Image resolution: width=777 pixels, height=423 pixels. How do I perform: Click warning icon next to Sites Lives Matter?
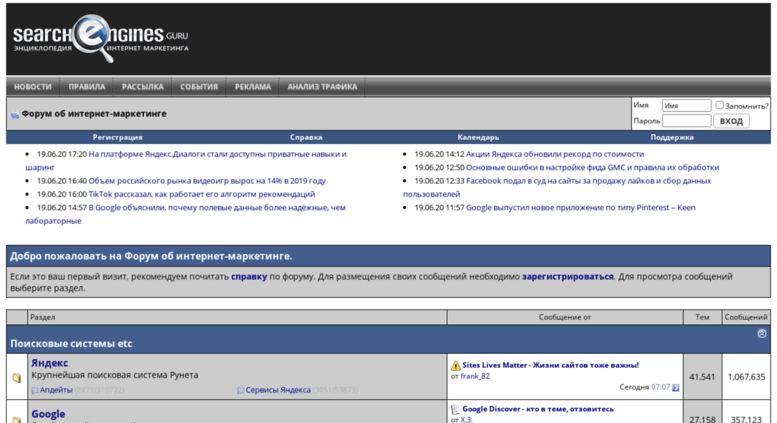[x=455, y=366]
